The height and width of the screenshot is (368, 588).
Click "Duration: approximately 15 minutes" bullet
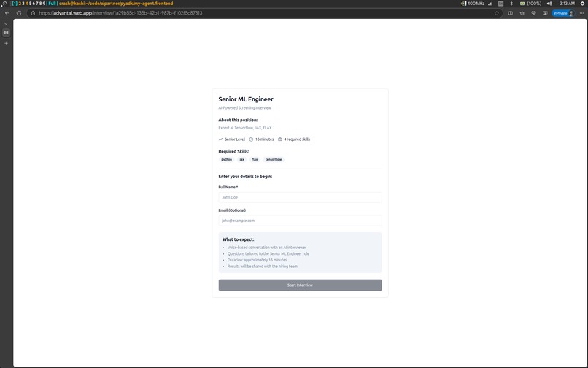(258, 260)
